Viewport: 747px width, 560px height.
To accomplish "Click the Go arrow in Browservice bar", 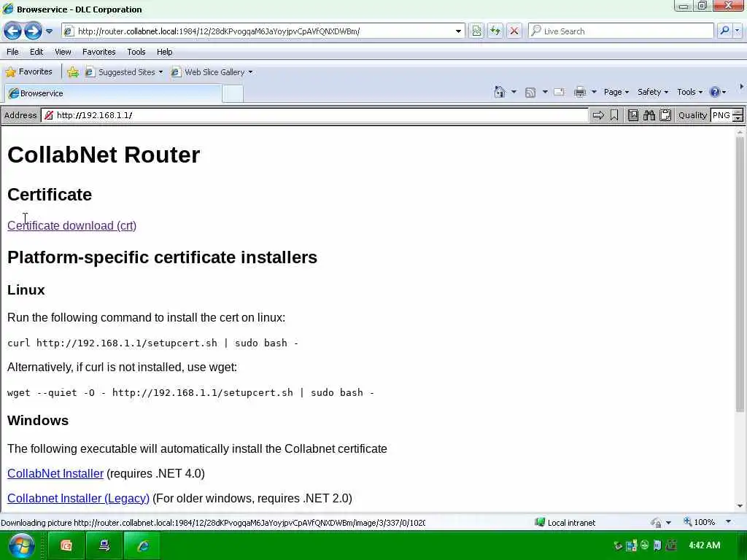I will pos(598,115).
